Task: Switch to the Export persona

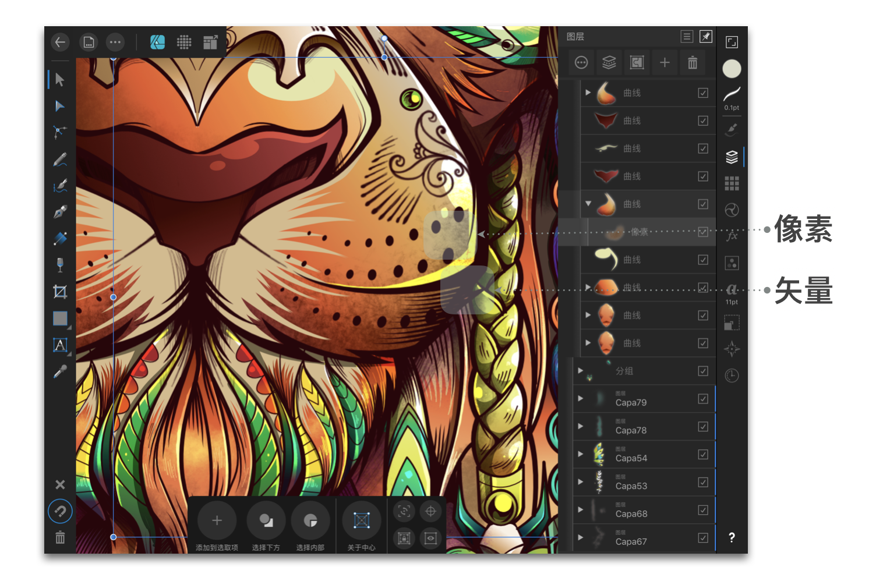Action: tap(210, 42)
